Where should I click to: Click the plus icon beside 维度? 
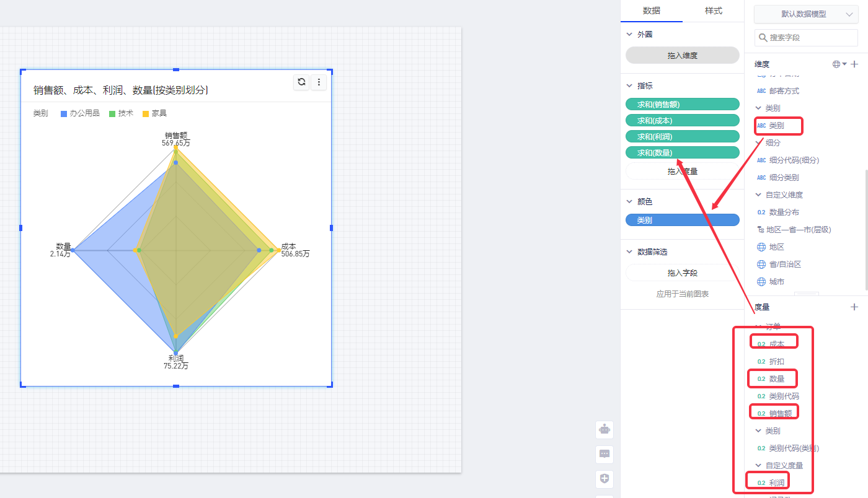pyautogui.click(x=854, y=64)
